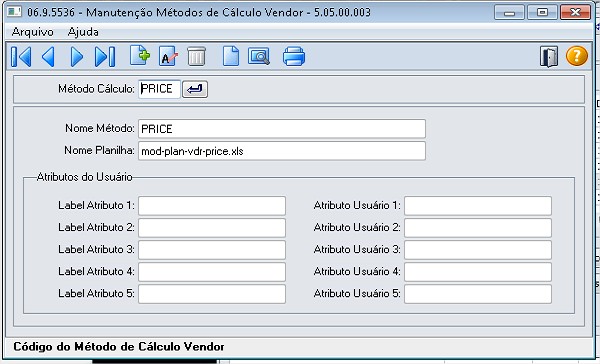The width and height of the screenshot is (600, 364).
Task: Maximize the Manutenção Métodos window
Action: pyautogui.click(x=542, y=12)
